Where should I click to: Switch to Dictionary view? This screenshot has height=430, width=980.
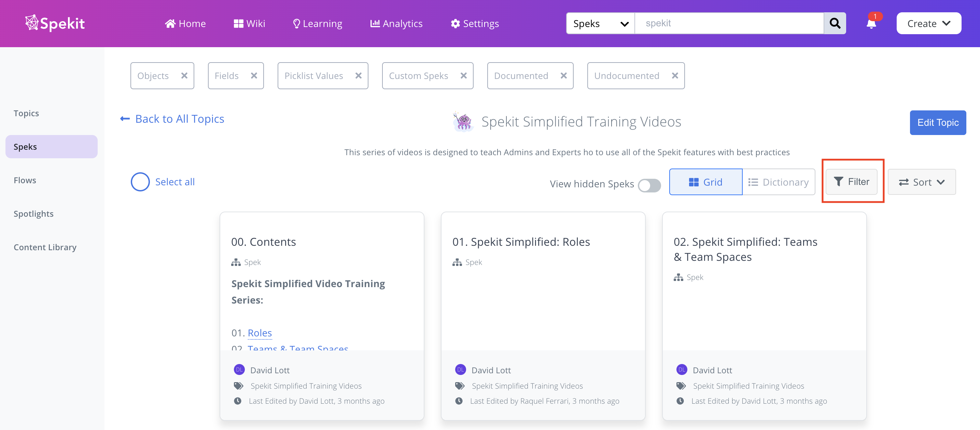[779, 182]
